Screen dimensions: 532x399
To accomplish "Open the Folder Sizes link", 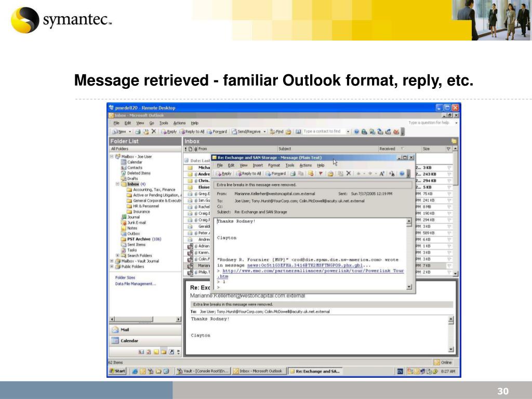I will 125,277.
